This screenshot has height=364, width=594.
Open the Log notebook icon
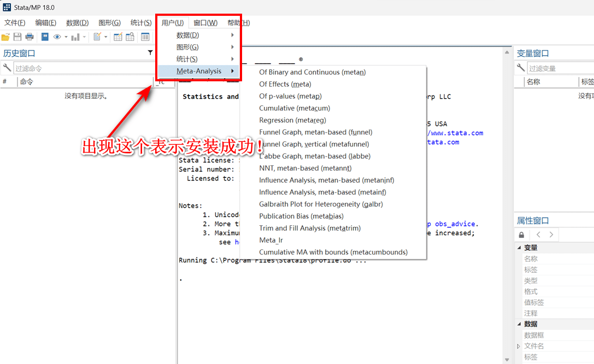[x=45, y=37]
